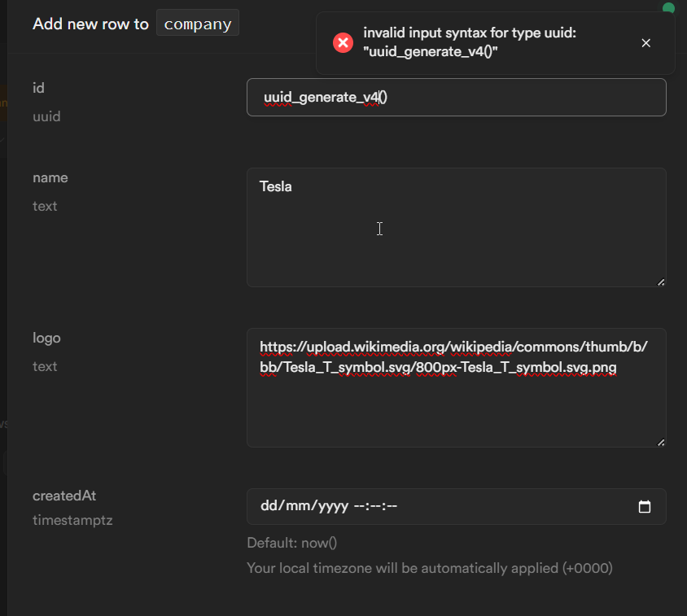687x616 pixels.
Task: Dismiss the uuid error notification
Action: 645,43
